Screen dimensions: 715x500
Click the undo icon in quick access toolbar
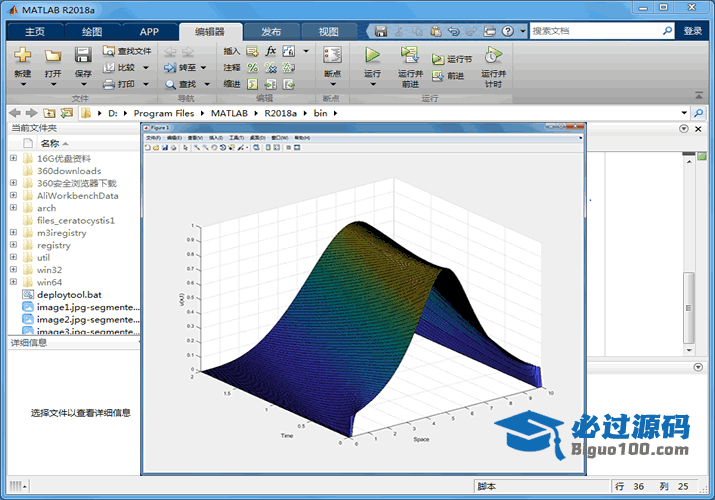coord(453,31)
